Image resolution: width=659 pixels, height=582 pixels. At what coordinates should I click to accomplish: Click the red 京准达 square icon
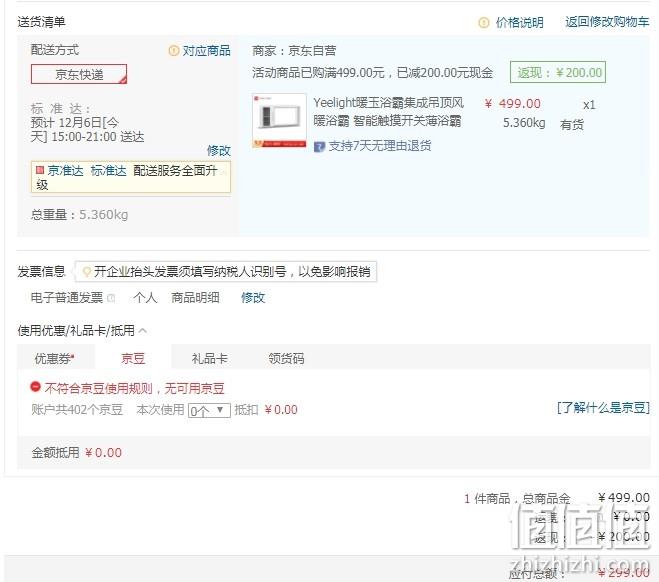(40, 170)
